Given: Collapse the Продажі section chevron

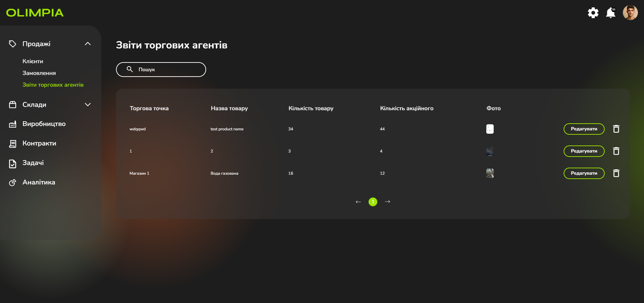Looking at the screenshot, I should pyautogui.click(x=88, y=44).
